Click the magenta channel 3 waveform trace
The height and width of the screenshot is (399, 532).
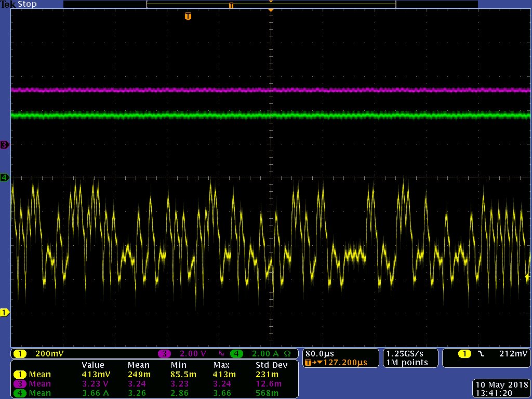tap(271, 90)
